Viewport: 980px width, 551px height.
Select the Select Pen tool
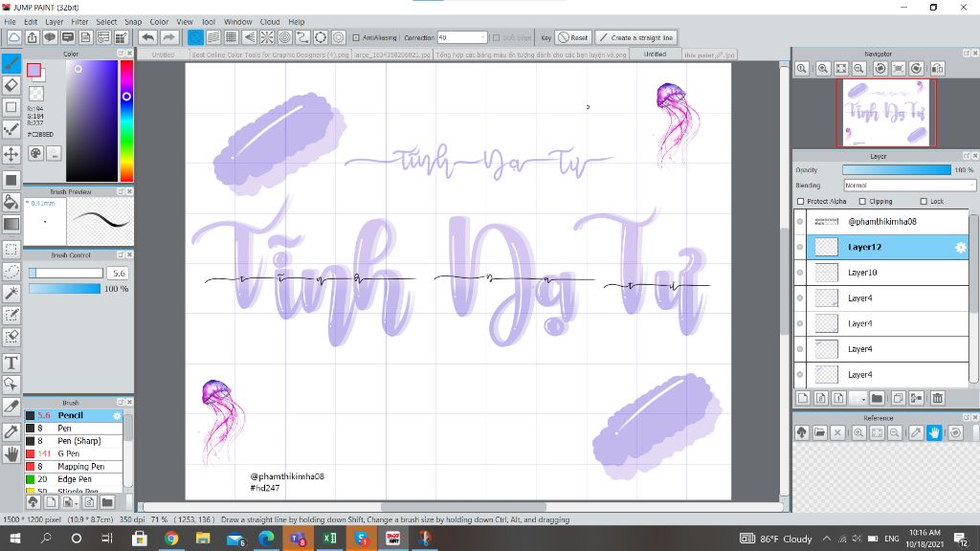click(11, 316)
